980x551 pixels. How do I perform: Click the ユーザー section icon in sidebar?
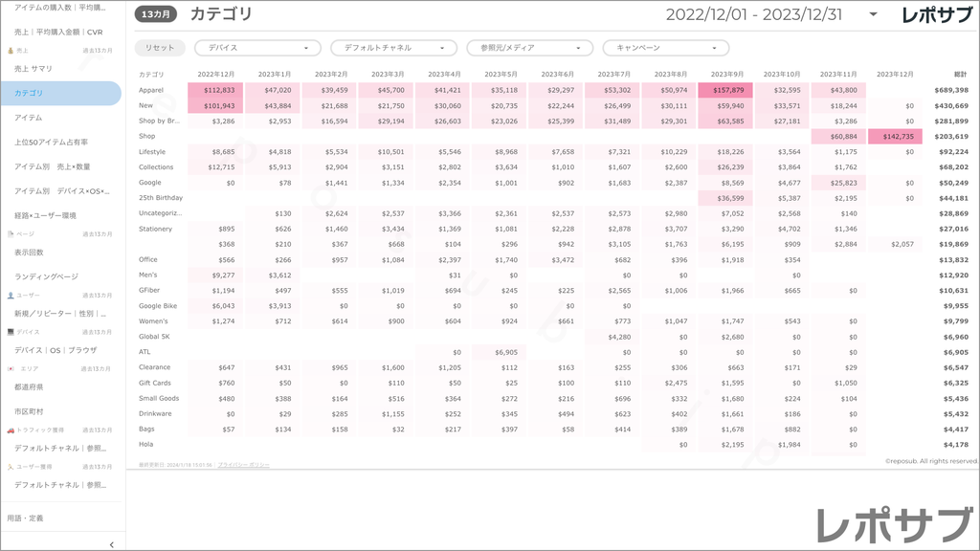(11, 296)
